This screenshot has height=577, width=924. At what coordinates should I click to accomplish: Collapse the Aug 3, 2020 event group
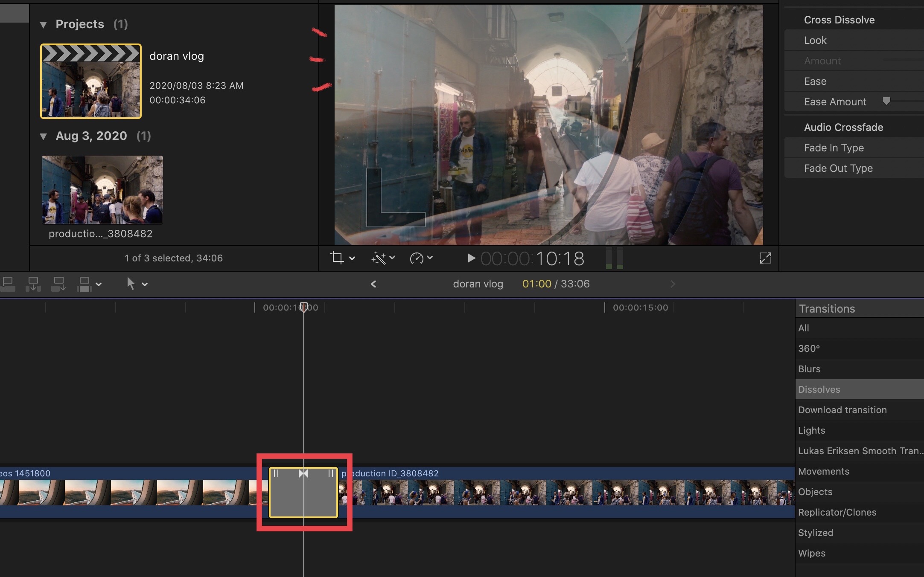point(43,136)
